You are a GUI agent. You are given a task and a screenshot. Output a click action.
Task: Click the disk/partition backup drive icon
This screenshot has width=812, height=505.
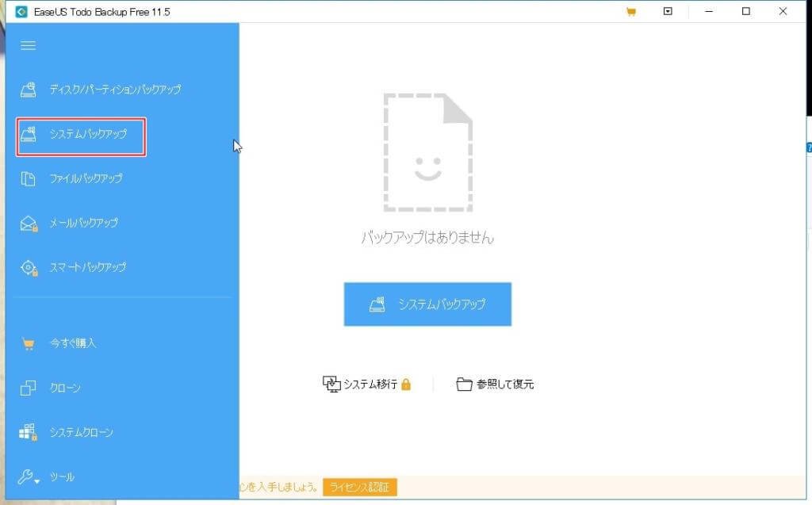[x=28, y=90]
